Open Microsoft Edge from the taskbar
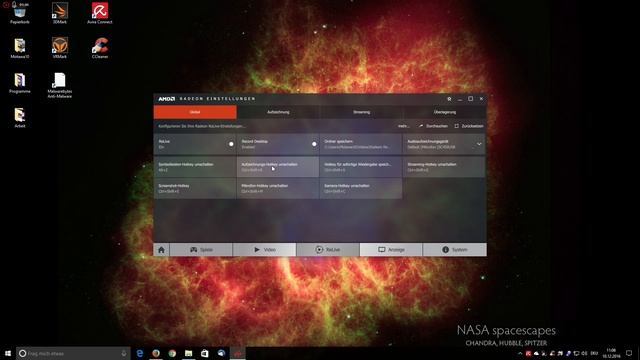The height and width of the screenshot is (360, 640). 140,353
